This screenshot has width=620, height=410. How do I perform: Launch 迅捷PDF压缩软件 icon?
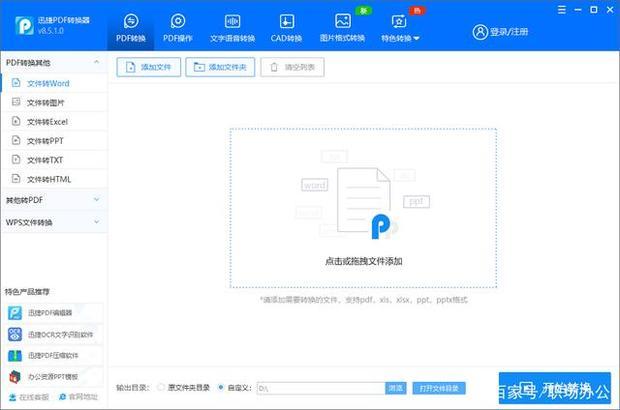(15, 355)
